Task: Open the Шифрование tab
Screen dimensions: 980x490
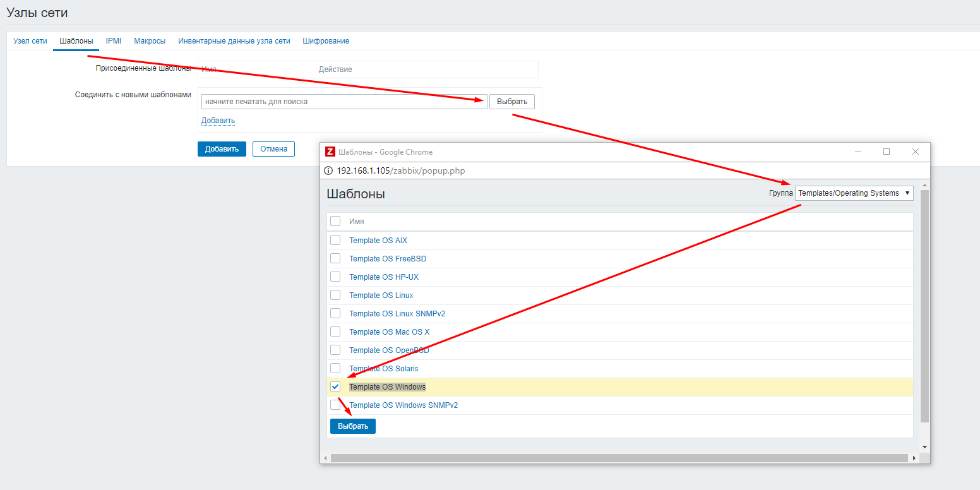Action: (326, 41)
